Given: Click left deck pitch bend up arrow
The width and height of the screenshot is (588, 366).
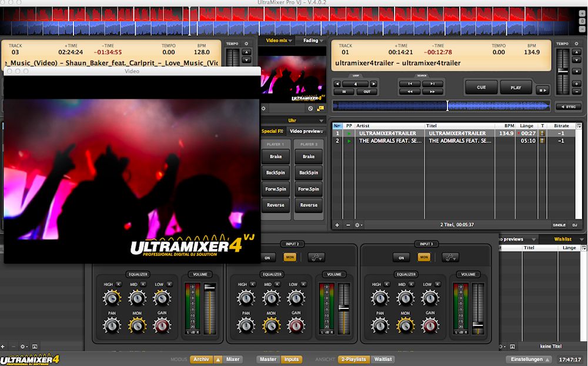Looking at the screenshot, I should (246, 52).
